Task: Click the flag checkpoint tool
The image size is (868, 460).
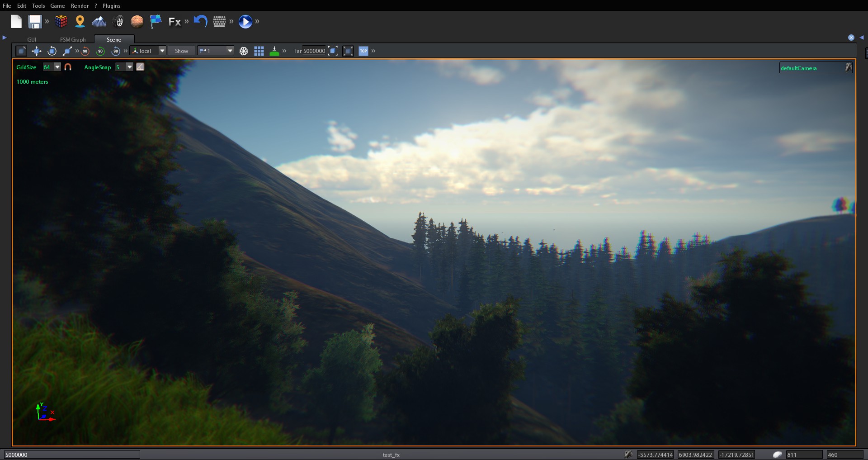Action: [x=156, y=21]
